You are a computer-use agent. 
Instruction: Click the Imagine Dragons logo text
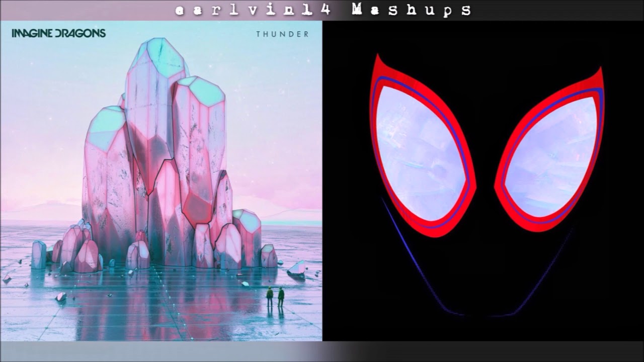click(58, 34)
